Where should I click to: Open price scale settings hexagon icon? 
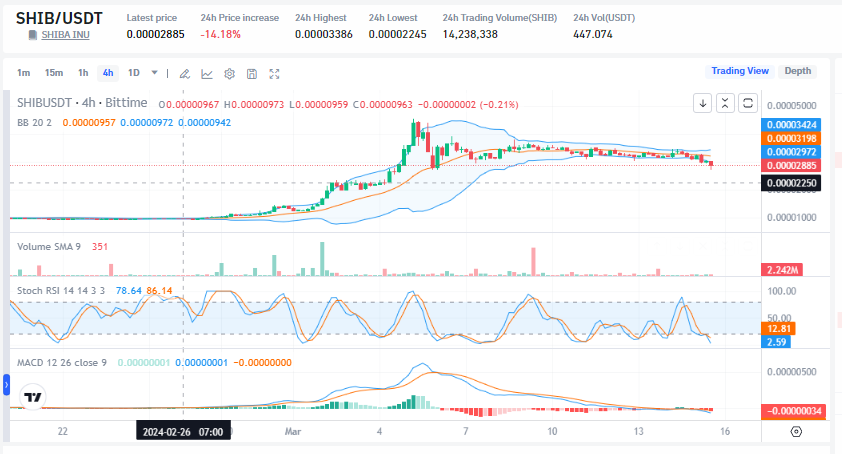796,431
